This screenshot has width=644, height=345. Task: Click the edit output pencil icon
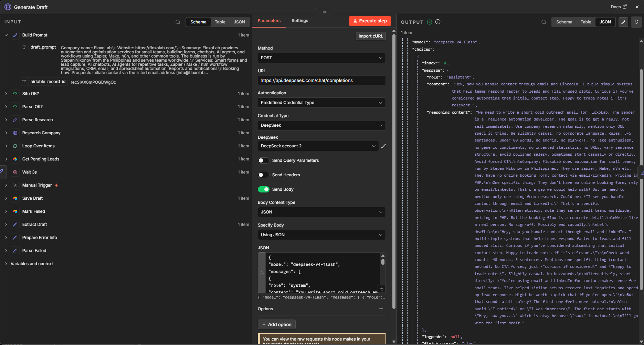pos(623,22)
